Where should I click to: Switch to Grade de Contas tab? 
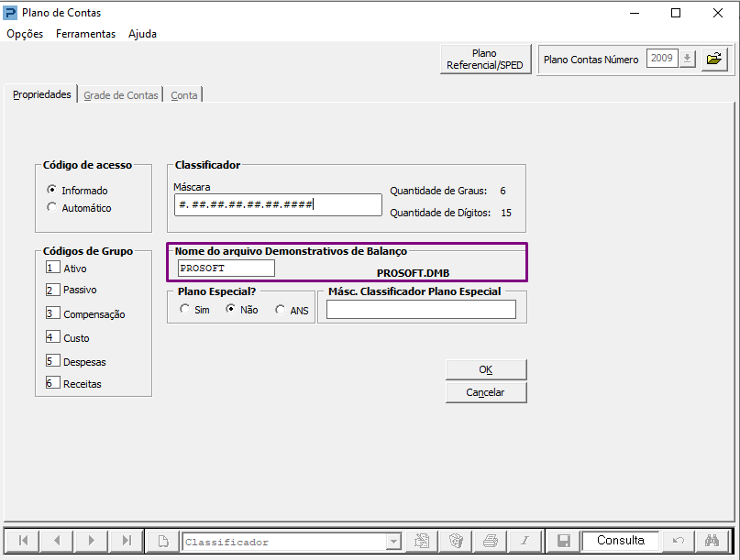(121, 95)
